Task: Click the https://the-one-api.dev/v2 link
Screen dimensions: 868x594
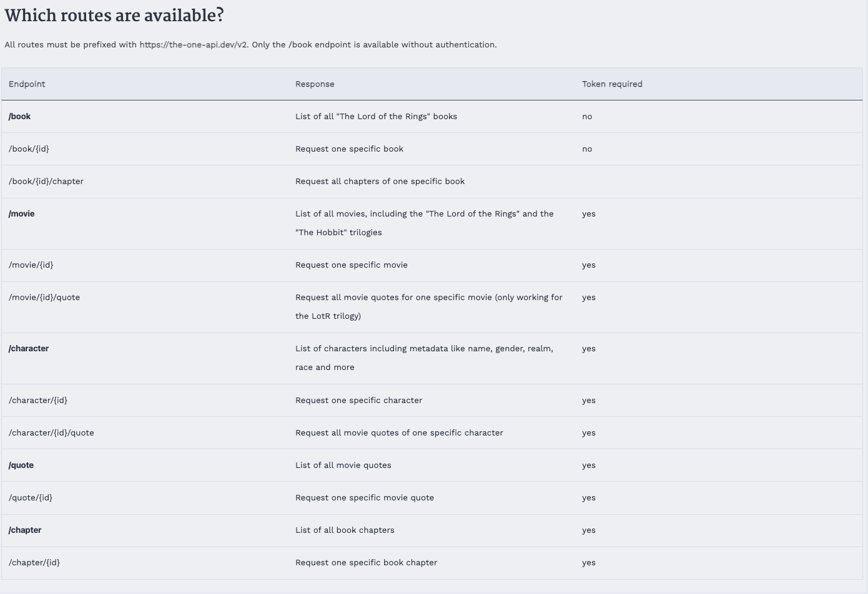Action: pyautogui.click(x=194, y=45)
